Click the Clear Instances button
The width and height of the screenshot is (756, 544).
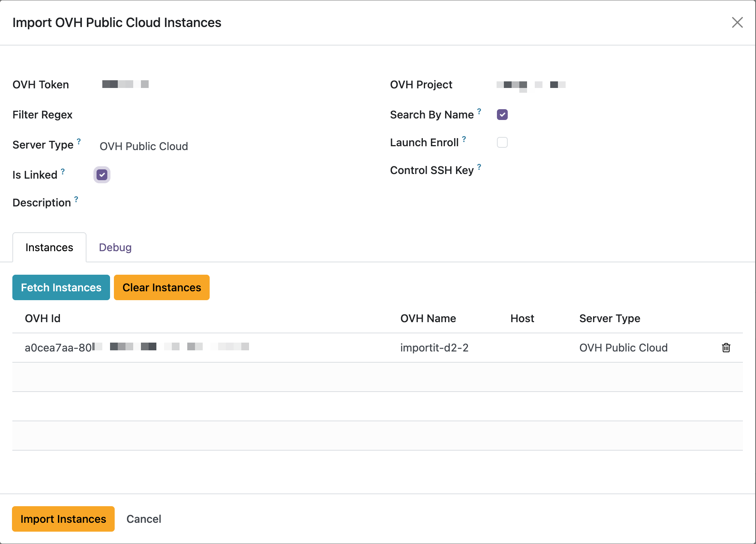(x=162, y=287)
